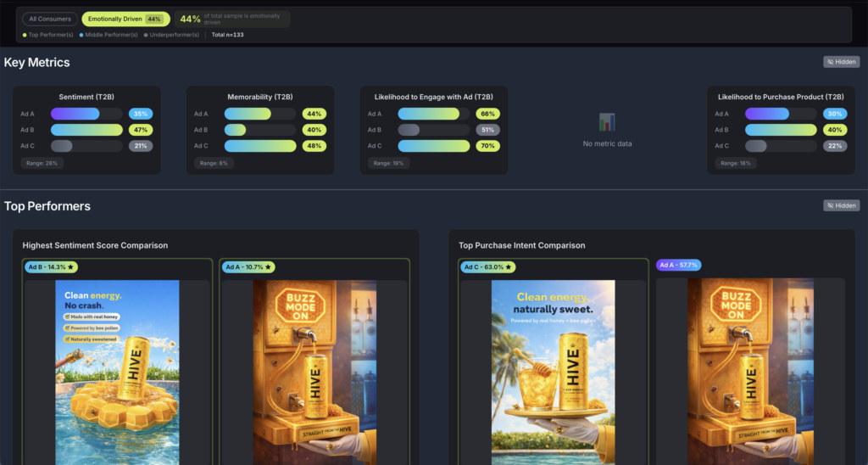Click the Underperformer(s) legend item

coord(171,35)
